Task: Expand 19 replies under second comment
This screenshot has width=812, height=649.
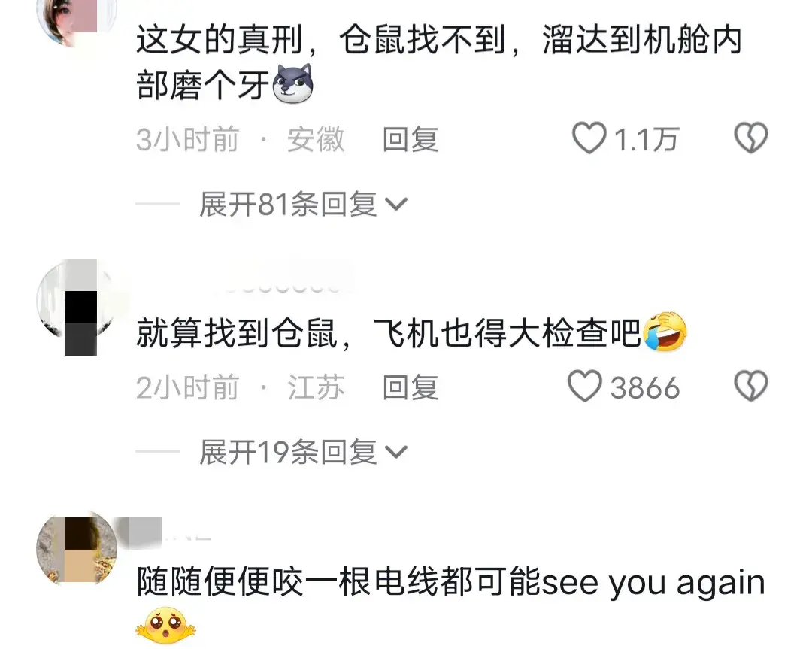Action: [304, 452]
